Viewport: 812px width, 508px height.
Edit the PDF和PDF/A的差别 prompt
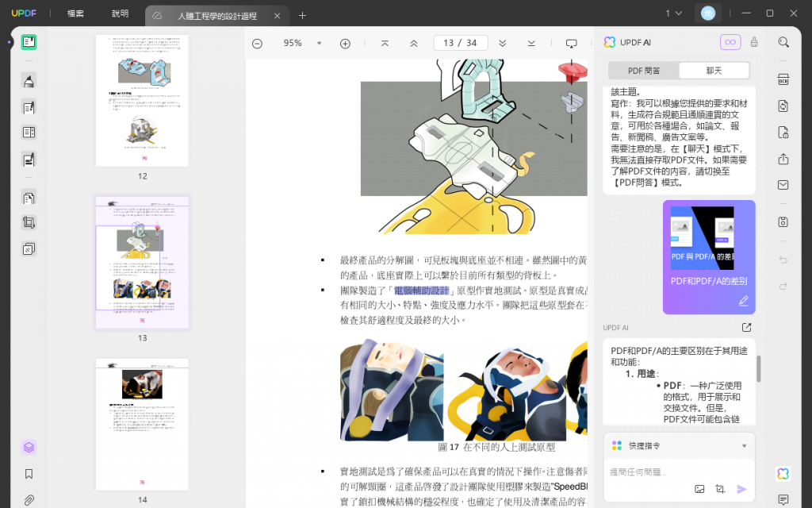pos(744,301)
